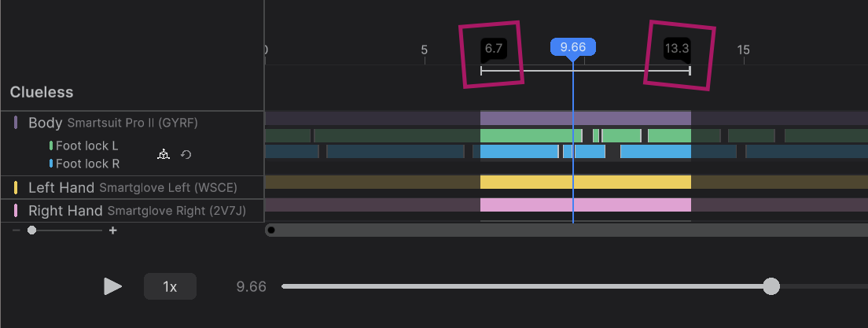Click the Clueless take name

[42, 92]
